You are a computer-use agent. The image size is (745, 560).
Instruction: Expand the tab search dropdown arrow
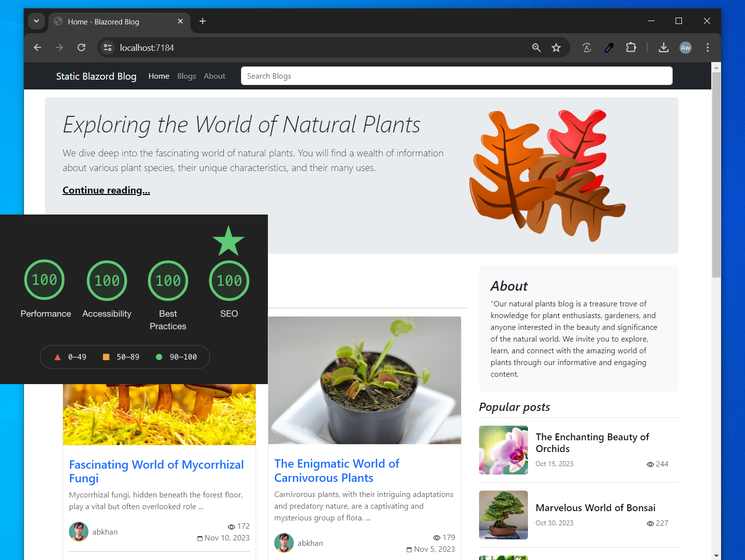[37, 21]
